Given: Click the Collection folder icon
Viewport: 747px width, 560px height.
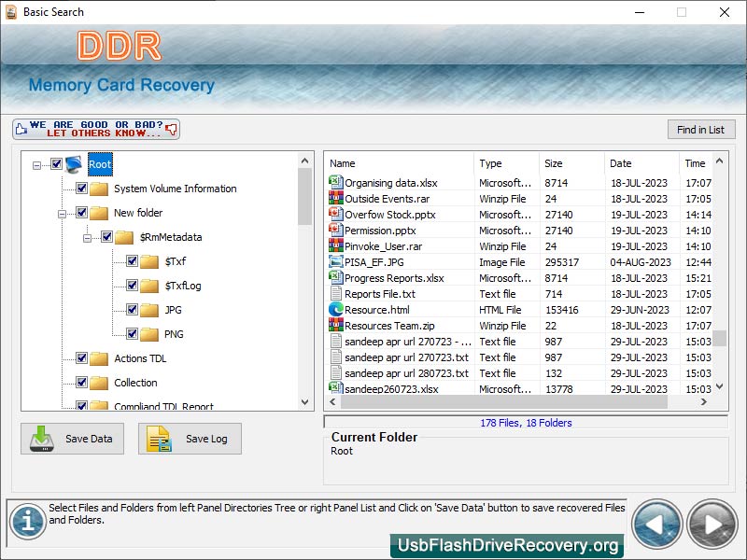Looking at the screenshot, I should (x=99, y=383).
